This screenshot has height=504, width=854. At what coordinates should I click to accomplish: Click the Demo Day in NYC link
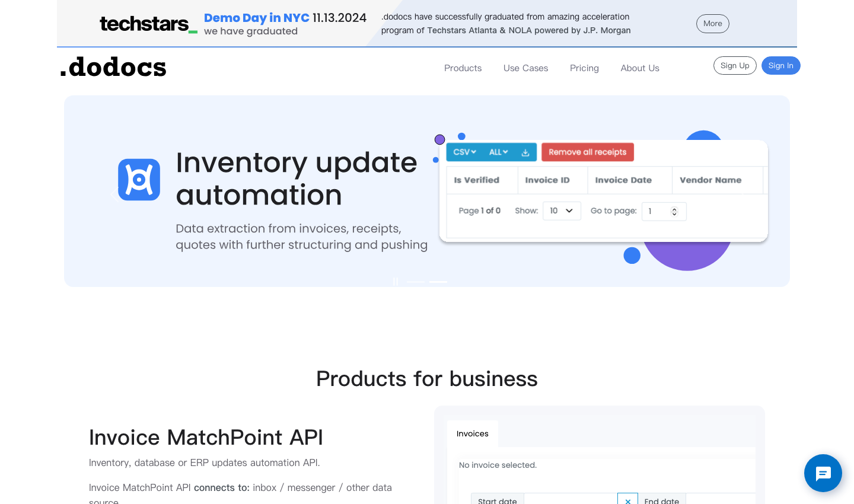(257, 18)
